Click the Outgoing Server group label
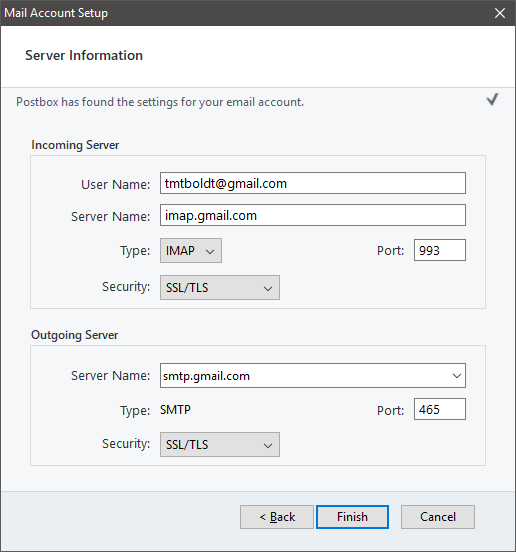Screen dimensions: 516x552 click(x=75, y=335)
